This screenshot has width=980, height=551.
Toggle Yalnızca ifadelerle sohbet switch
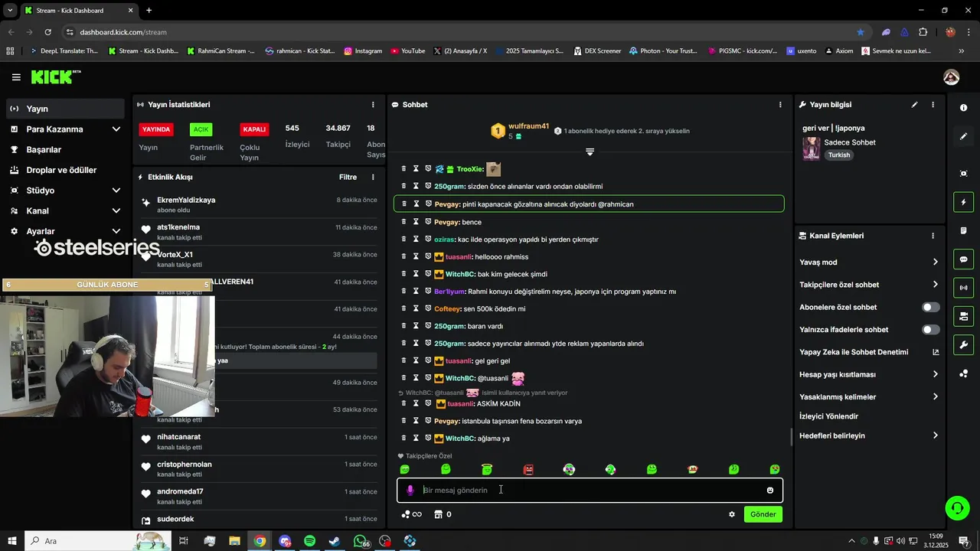[x=930, y=330]
